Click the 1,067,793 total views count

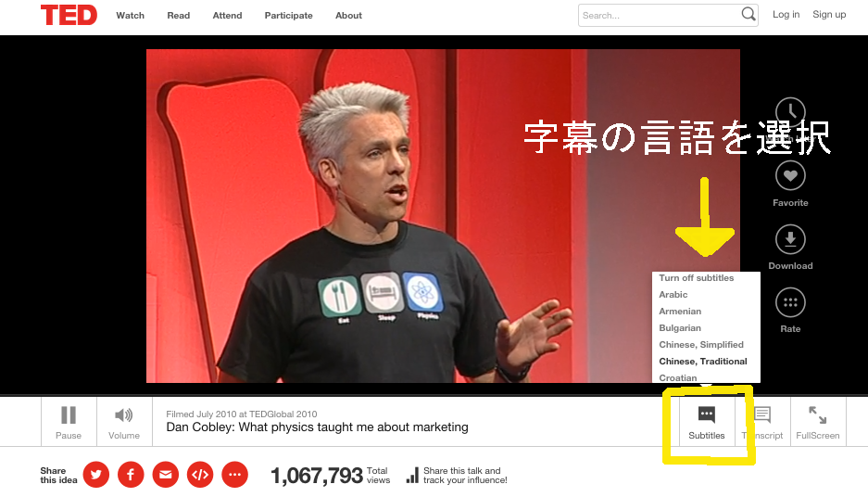pyautogui.click(x=330, y=476)
